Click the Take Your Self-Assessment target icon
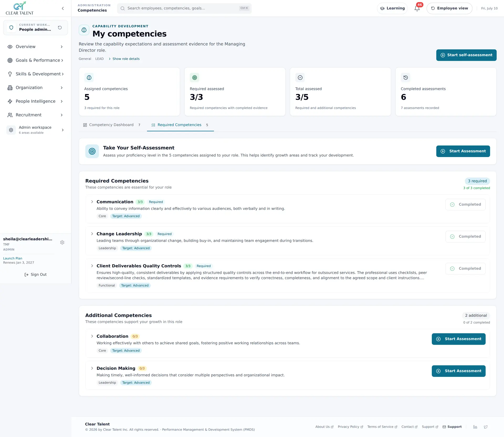Viewport: 504px width, 437px height. pyautogui.click(x=92, y=151)
